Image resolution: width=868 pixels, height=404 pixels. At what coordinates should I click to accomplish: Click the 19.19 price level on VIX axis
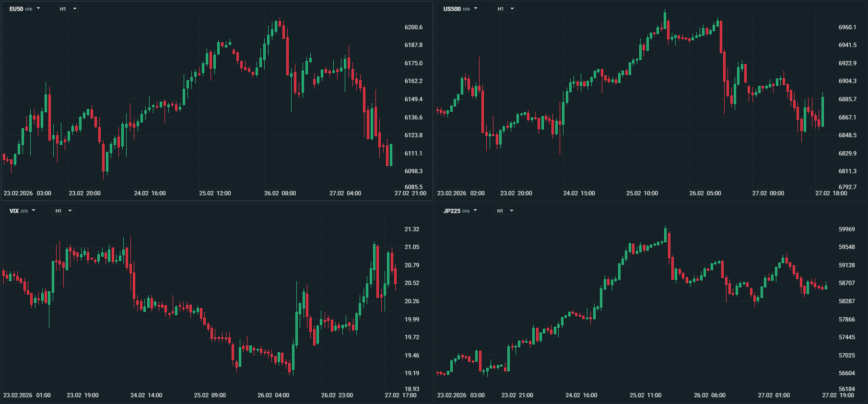pyautogui.click(x=411, y=373)
